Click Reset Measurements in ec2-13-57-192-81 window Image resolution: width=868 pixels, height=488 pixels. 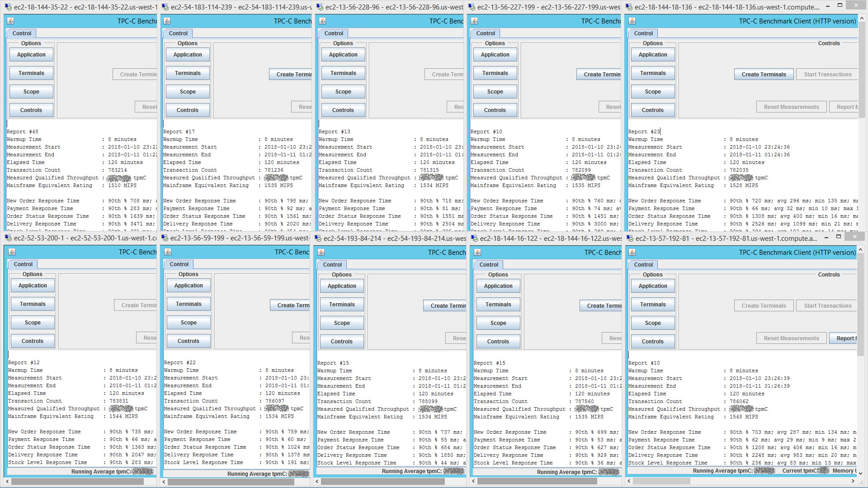pyautogui.click(x=791, y=338)
